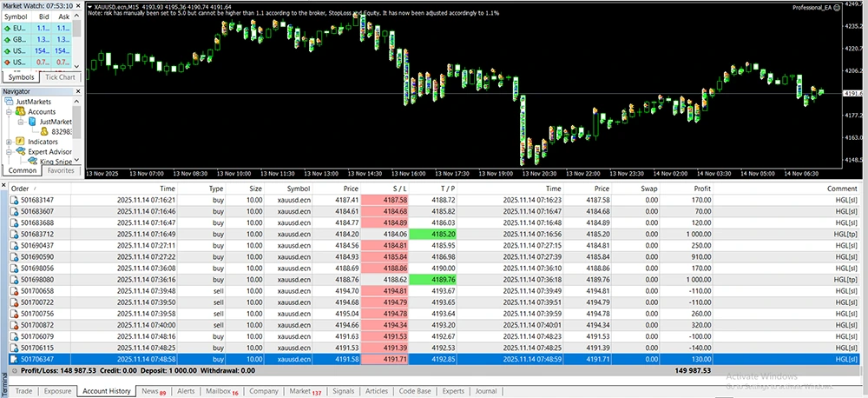Click the Expert Advisor icon in Navigator
The height and width of the screenshot is (398, 868).
(x=19, y=151)
